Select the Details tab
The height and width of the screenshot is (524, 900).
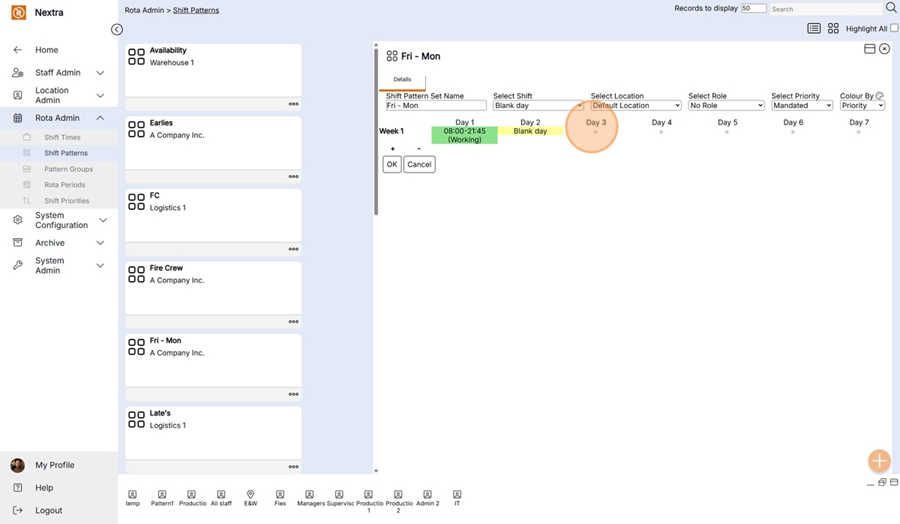pos(402,80)
